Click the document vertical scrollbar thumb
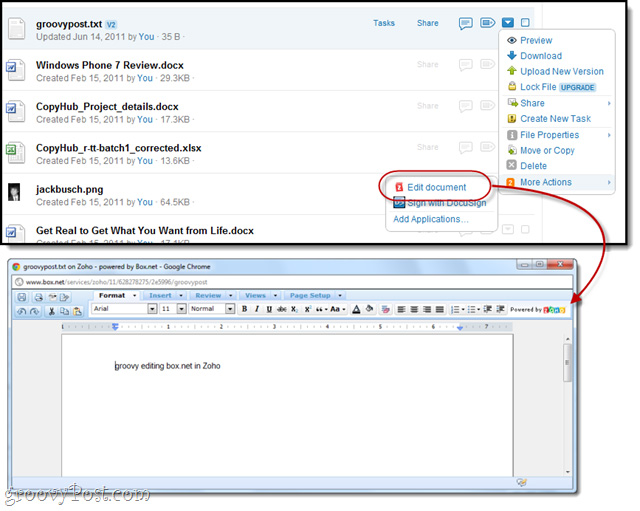The height and width of the screenshot is (511, 640). click(x=567, y=362)
